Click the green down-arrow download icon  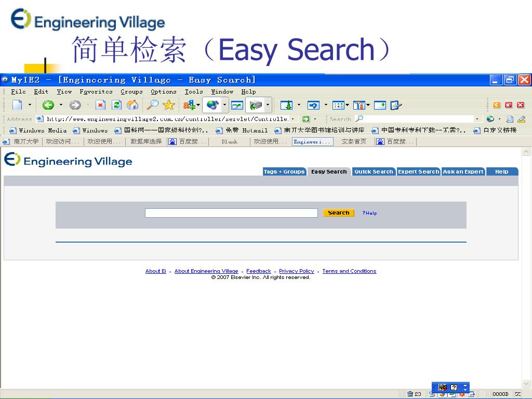click(x=287, y=105)
